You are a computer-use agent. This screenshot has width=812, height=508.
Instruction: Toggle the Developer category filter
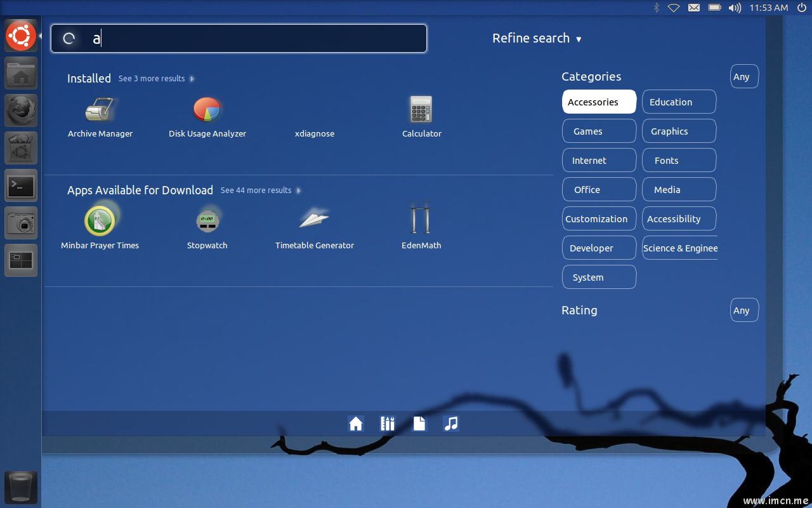click(599, 248)
